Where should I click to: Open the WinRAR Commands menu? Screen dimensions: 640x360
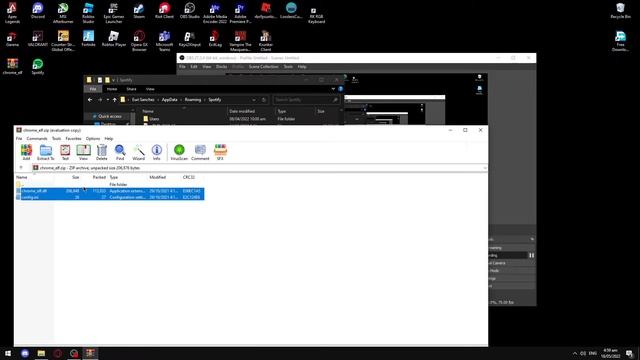tap(37, 139)
